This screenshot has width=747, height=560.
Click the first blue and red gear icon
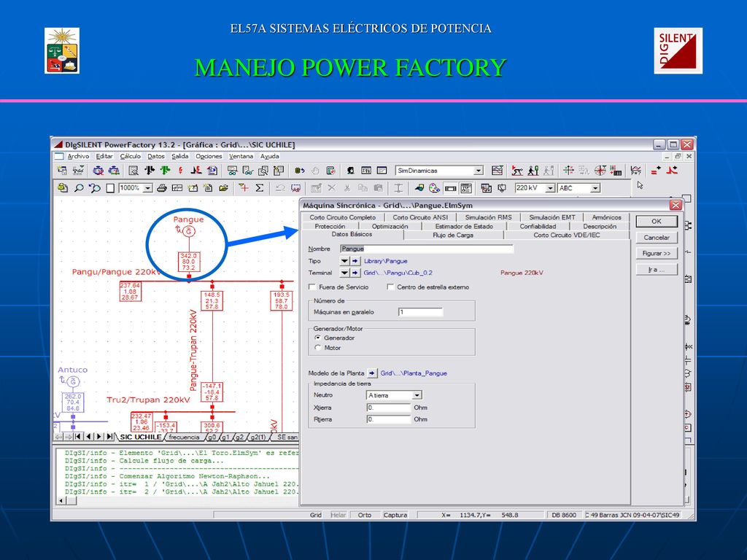pos(98,171)
